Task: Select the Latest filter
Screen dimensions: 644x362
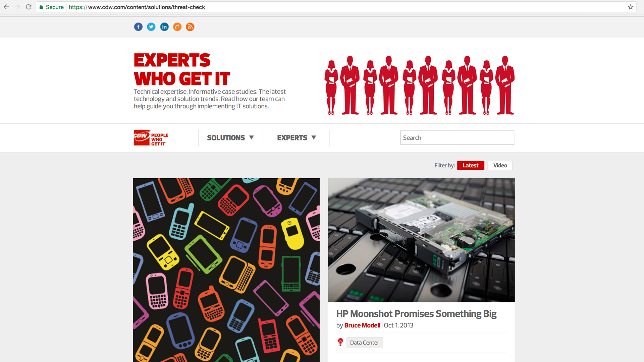Action: pyautogui.click(x=471, y=165)
